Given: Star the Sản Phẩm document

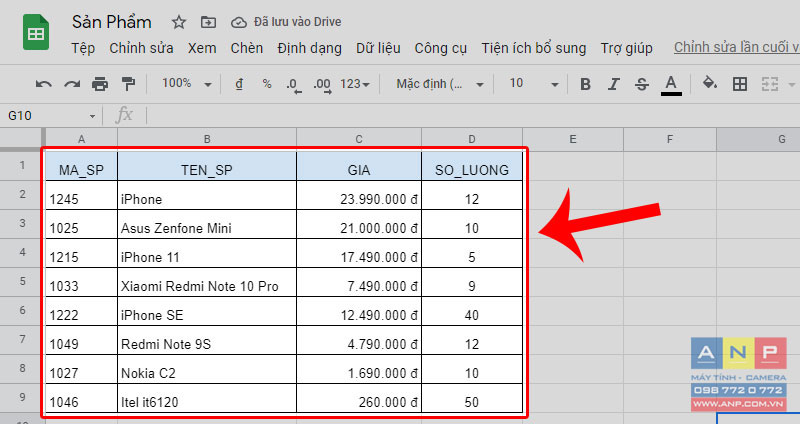Looking at the screenshot, I should click(179, 22).
